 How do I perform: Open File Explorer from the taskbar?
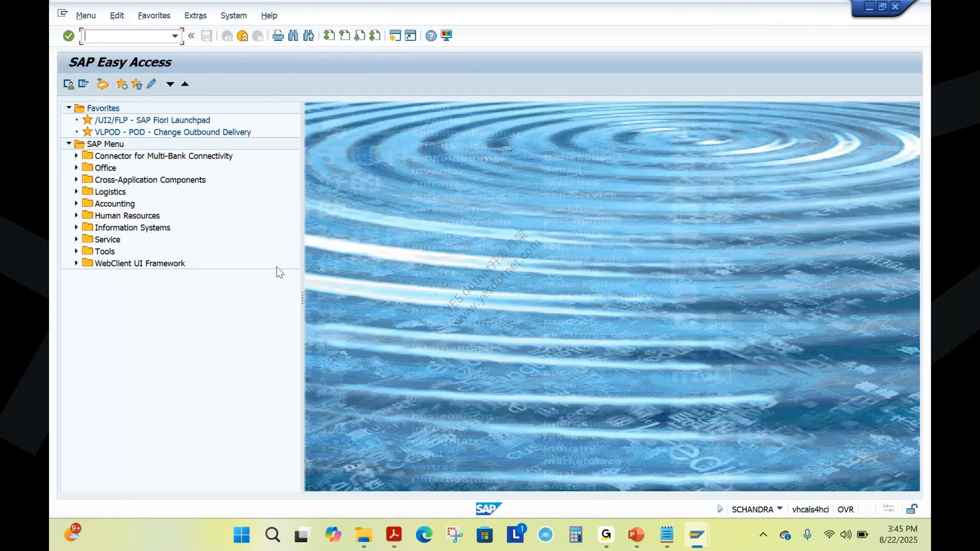point(363,535)
